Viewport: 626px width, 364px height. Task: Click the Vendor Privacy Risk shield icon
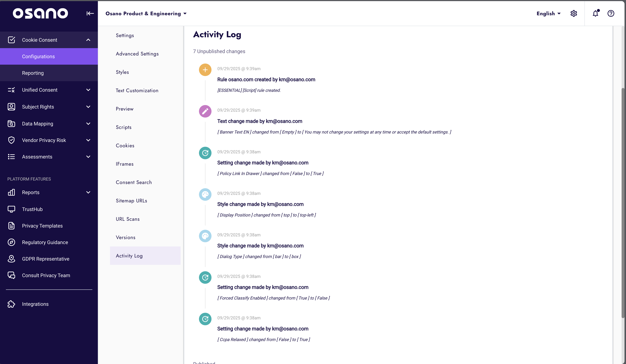tap(11, 140)
